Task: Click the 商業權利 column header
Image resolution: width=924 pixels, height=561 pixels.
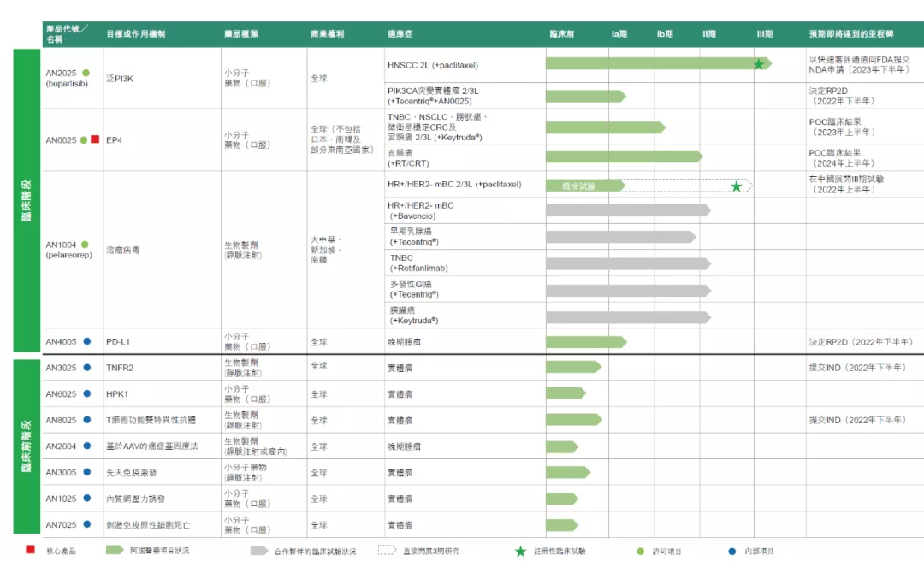Action: point(328,34)
